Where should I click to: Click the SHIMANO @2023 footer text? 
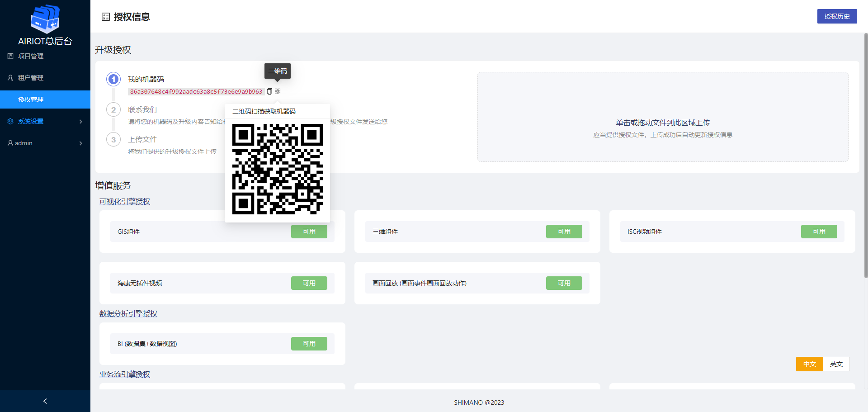(479, 403)
